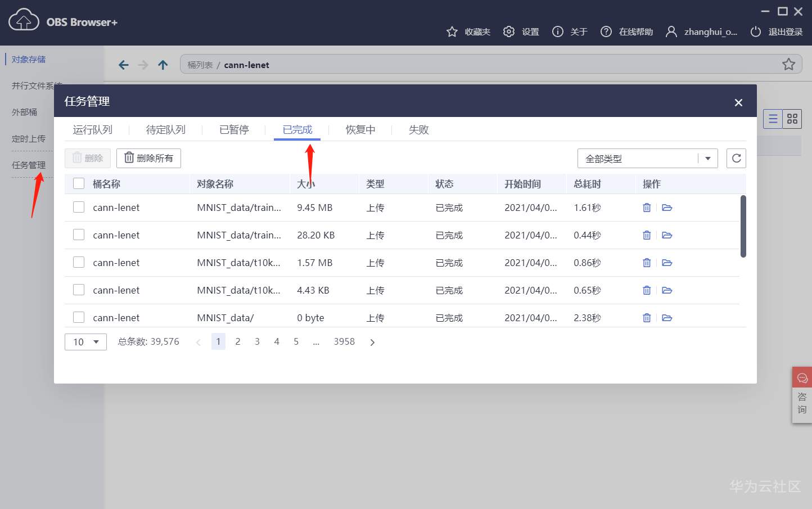The width and height of the screenshot is (812, 509).
Task: Expand the 全部类型 type filter dropdown
Action: (647, 159)
